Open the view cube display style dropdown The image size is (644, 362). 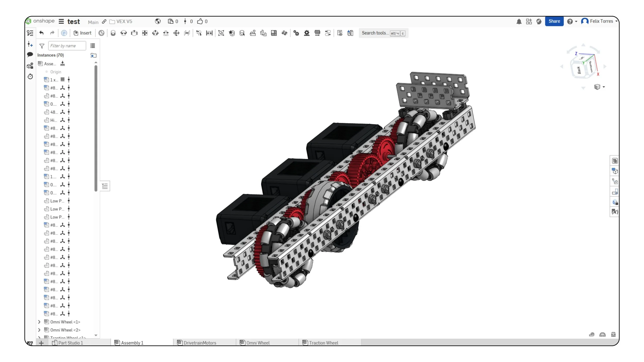point(599,87)
